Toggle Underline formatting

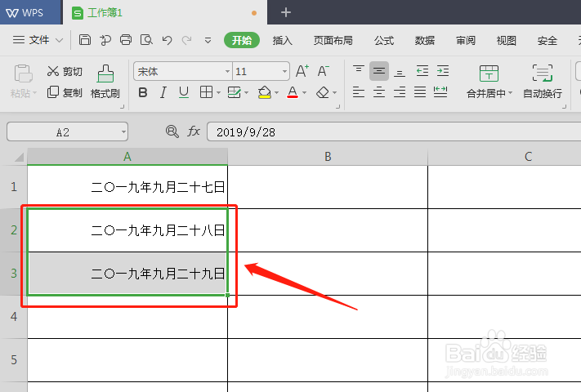(x=184, y=92)
